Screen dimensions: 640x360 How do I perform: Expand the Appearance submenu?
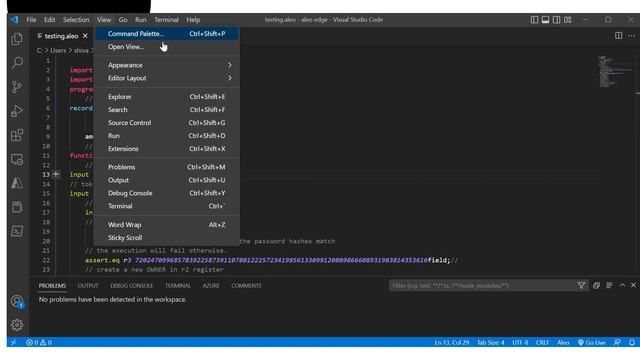(x=167, y=65)
